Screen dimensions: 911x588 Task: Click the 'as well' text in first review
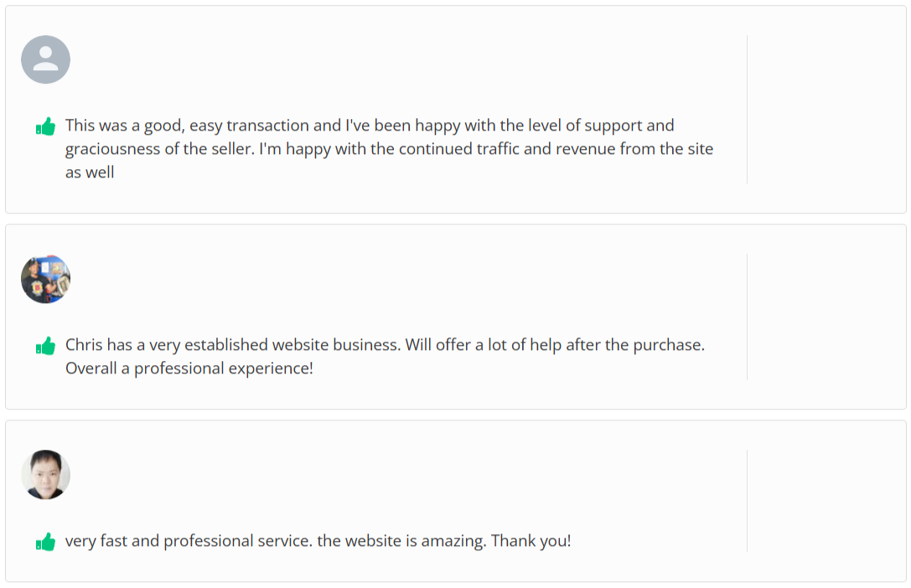click(90, 173)
